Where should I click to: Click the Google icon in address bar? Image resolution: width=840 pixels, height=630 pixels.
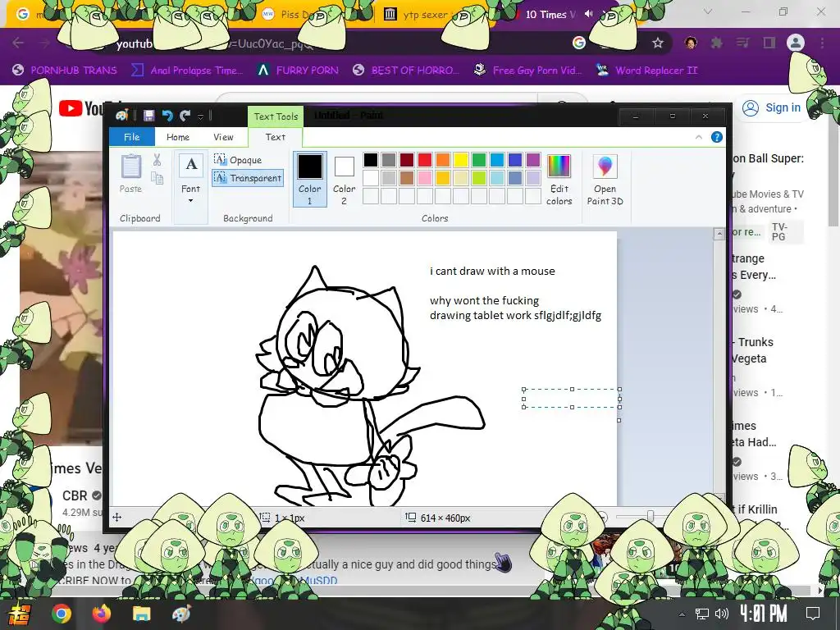[x=578, y=43]
